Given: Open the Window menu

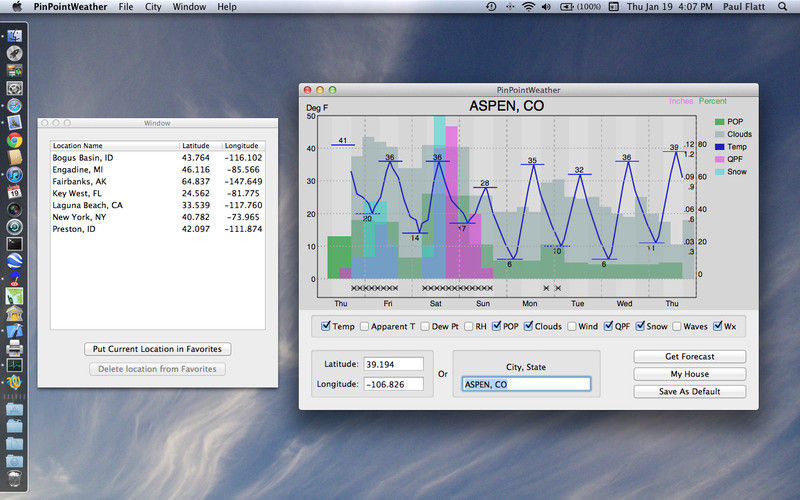Looking at the screenshot, I should click(189, 7).
